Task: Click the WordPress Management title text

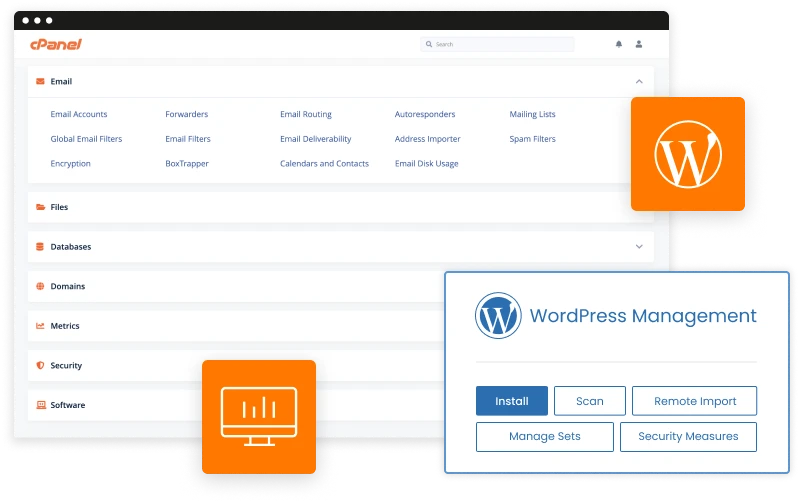Action: tap(643, 315)
